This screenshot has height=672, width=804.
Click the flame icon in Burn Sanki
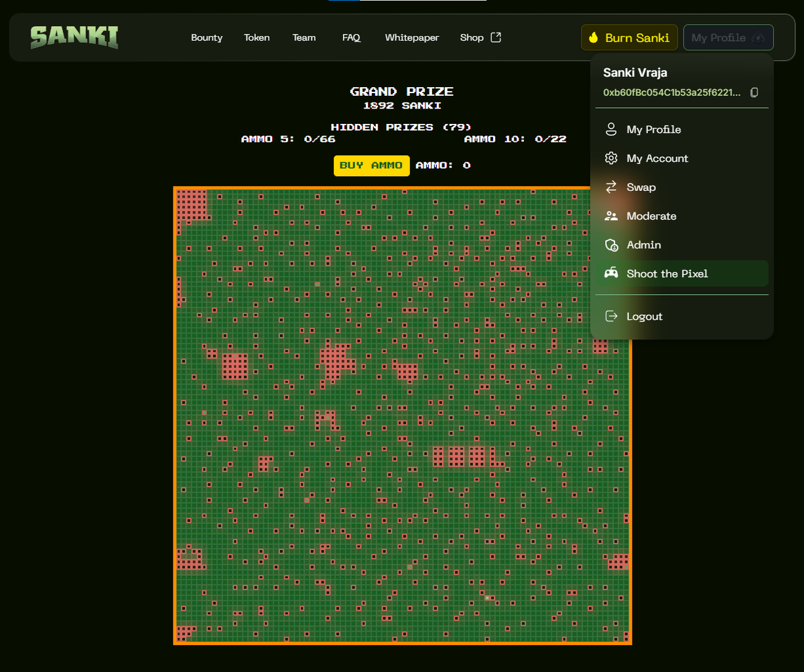(x=593, y=38)
